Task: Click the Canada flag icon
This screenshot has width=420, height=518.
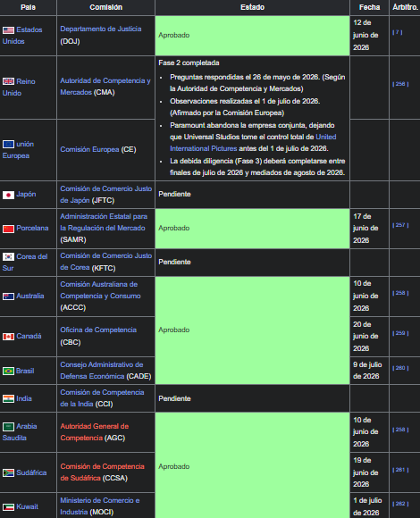Action: tap(8, 337)
